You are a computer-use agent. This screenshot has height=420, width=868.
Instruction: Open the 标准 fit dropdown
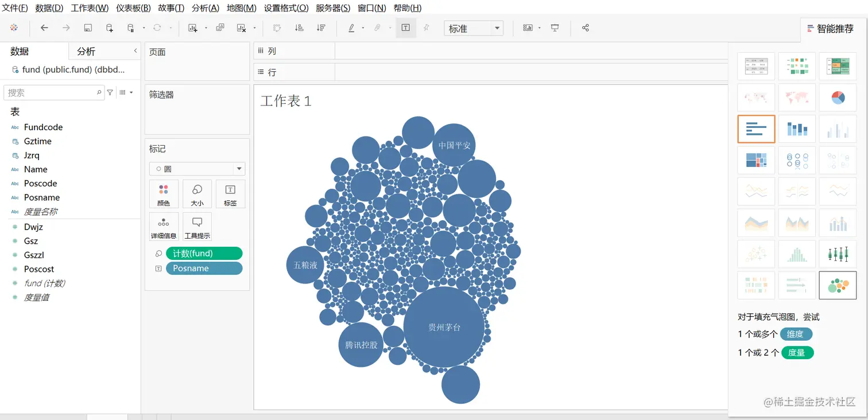tap(474, 28)
